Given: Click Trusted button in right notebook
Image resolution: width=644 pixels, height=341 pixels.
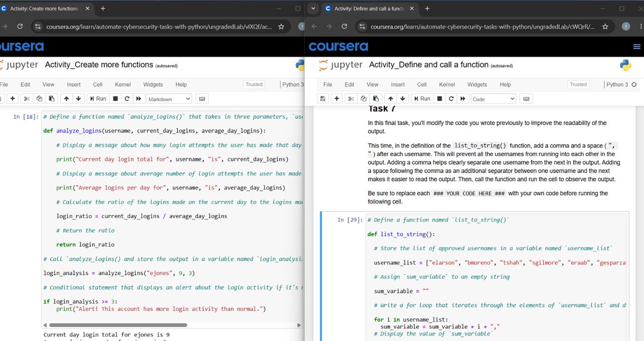Looking at the screenshot, I should [578, 84].
